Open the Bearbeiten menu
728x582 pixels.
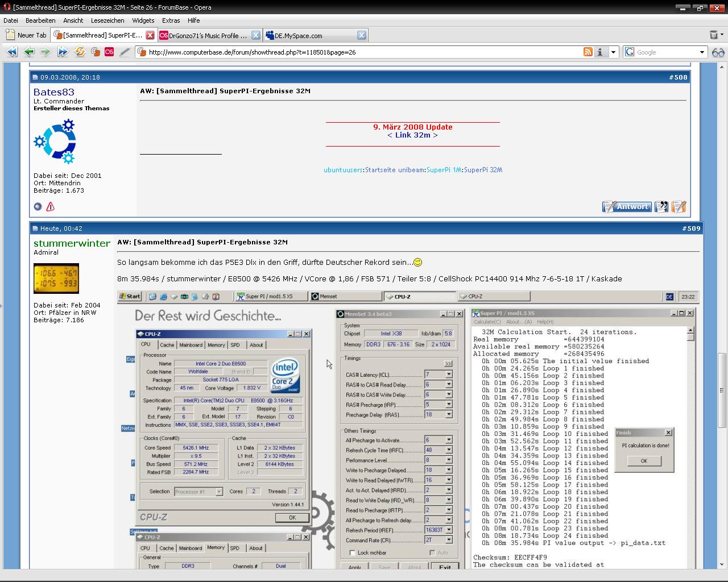tap(40, 20)
